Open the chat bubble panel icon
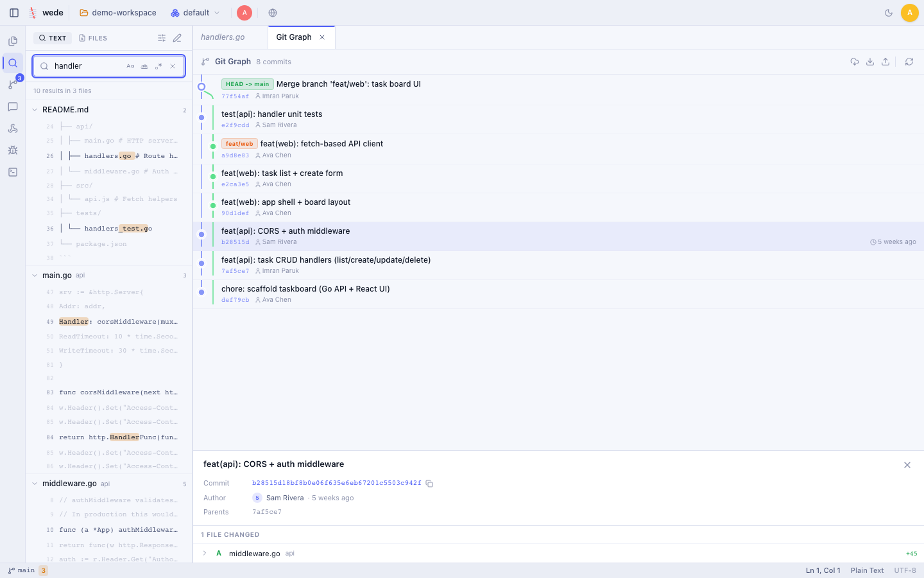The width and height of the screenshot is (924, 578). (13, 107)
